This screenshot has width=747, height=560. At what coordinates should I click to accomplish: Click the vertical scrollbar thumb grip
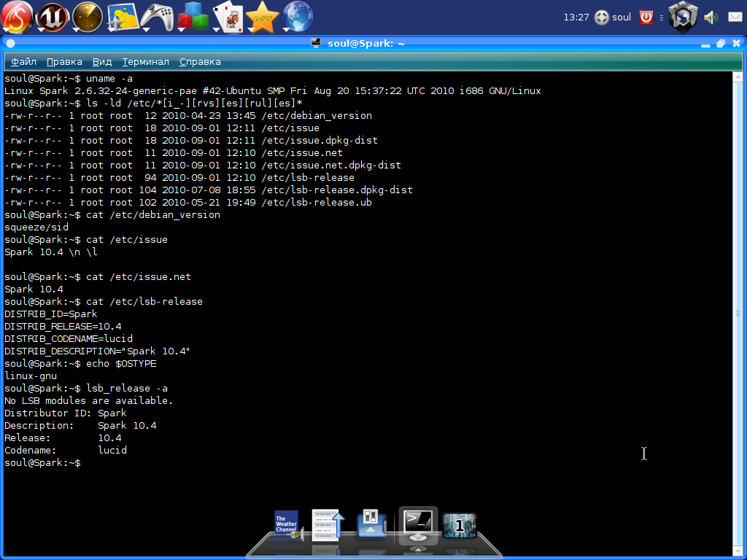[x=738, y=313]
